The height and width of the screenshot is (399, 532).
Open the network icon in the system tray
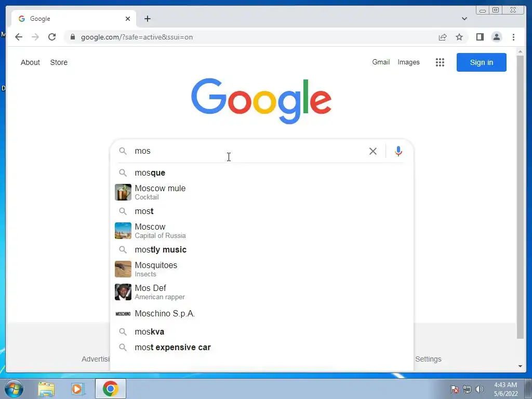467,389
